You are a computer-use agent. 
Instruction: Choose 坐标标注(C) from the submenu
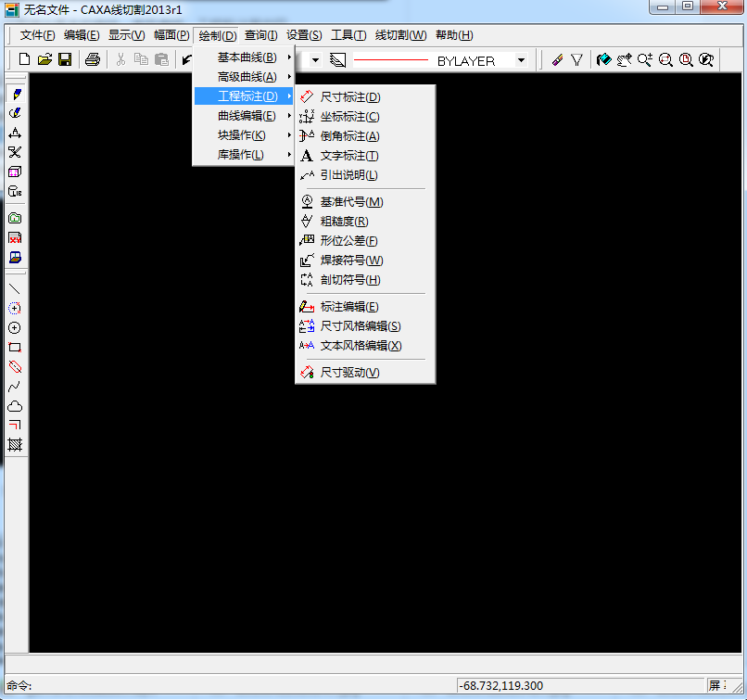point(365,117)
